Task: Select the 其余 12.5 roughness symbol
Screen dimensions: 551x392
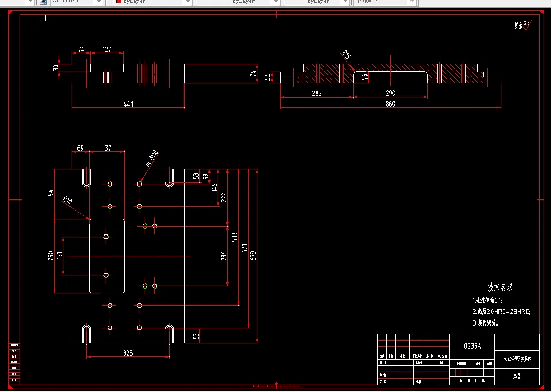Action: pos(523,25)
